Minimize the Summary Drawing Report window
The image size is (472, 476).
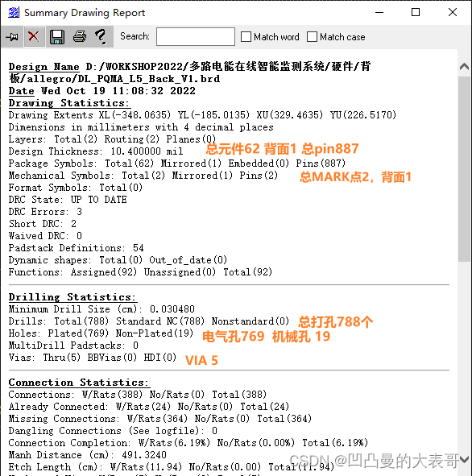click(379, 12)
